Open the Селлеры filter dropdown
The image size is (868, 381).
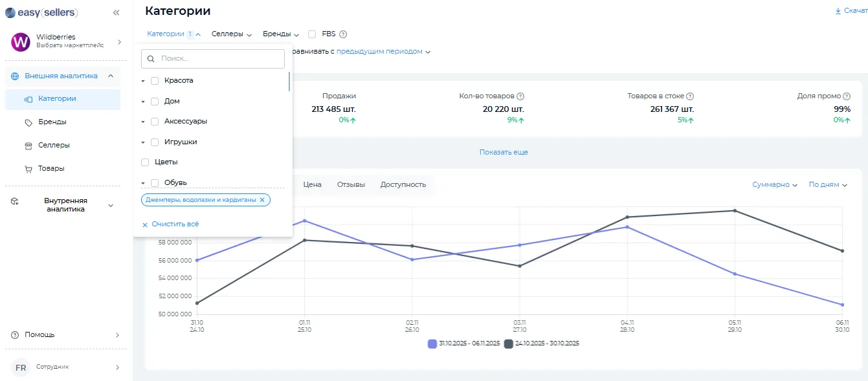coord(231,34)
